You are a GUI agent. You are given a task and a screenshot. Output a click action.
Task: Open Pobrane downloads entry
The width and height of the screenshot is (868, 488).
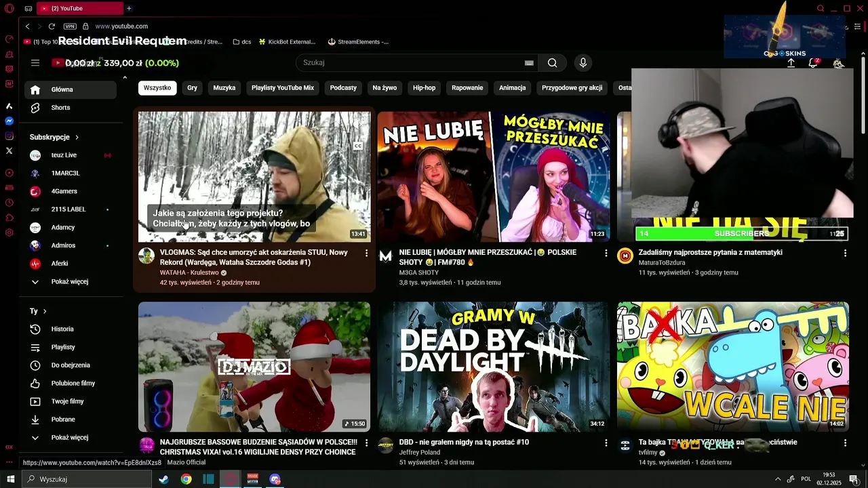pyautogui.click(x=71, y=420)
